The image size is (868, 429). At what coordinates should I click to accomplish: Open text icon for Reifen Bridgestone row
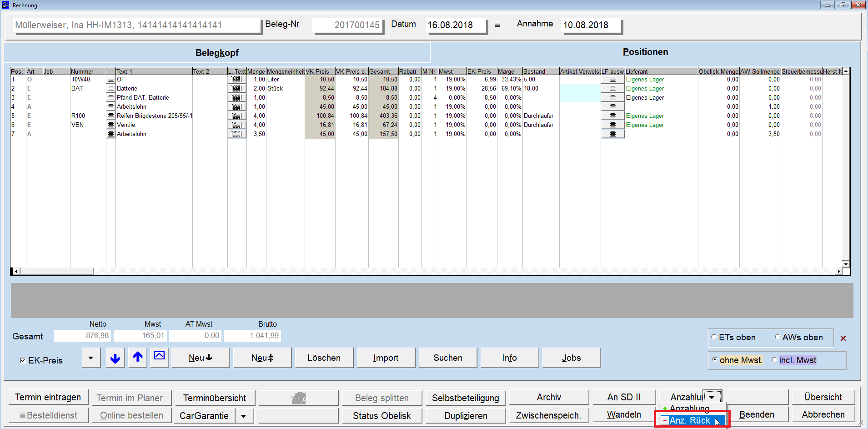[110, 116]
